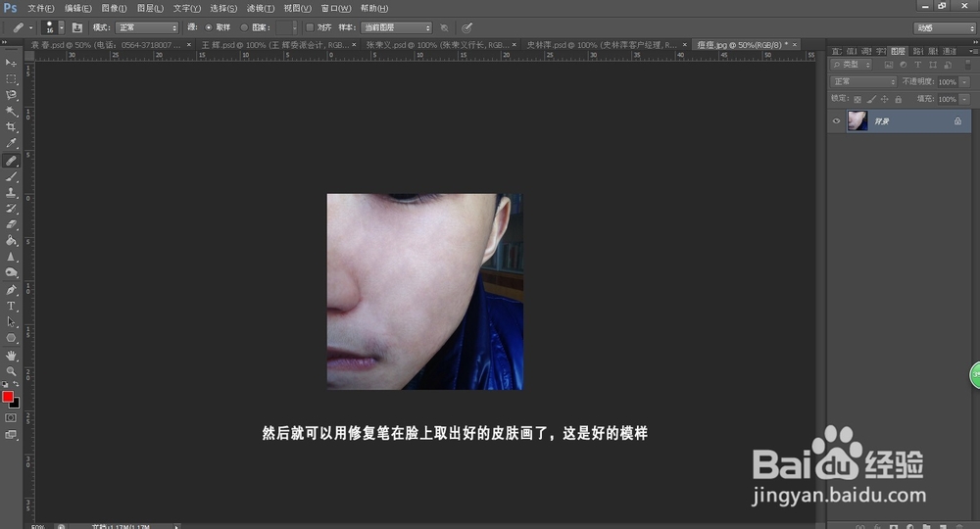Image resolution: width=980 pixels, height=529 pixels.
Task: Open the Layers panel flyout menu
Action: 973,51
